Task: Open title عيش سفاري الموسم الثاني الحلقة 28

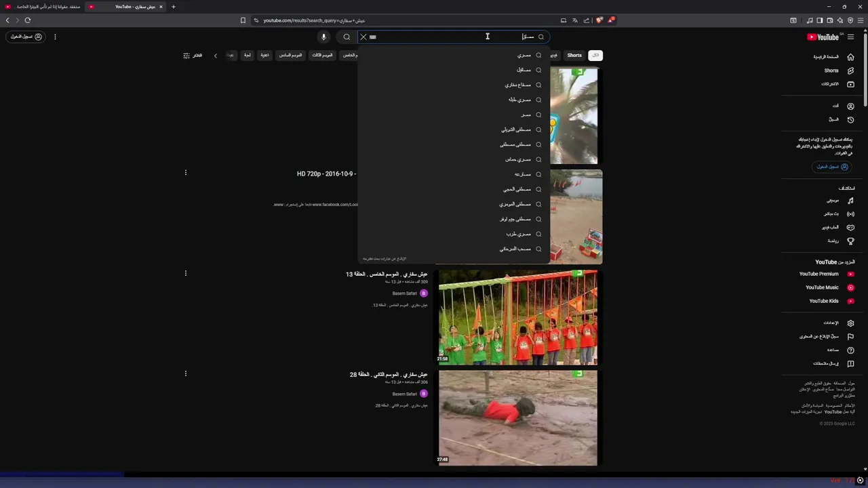Action: point(389,375)
